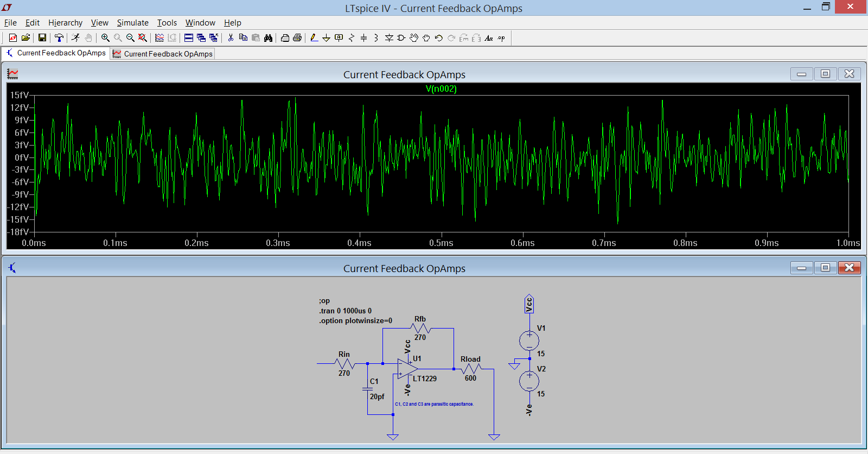
Task: Click the Print Setup icon
Action: click(x=285, y=38)
